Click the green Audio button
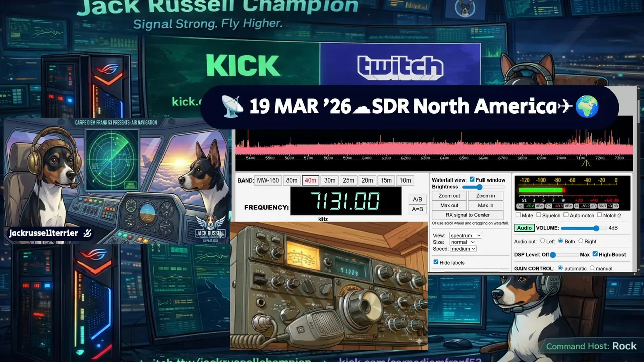Screen dimensions: 644x362 click(x=524, y=228)
